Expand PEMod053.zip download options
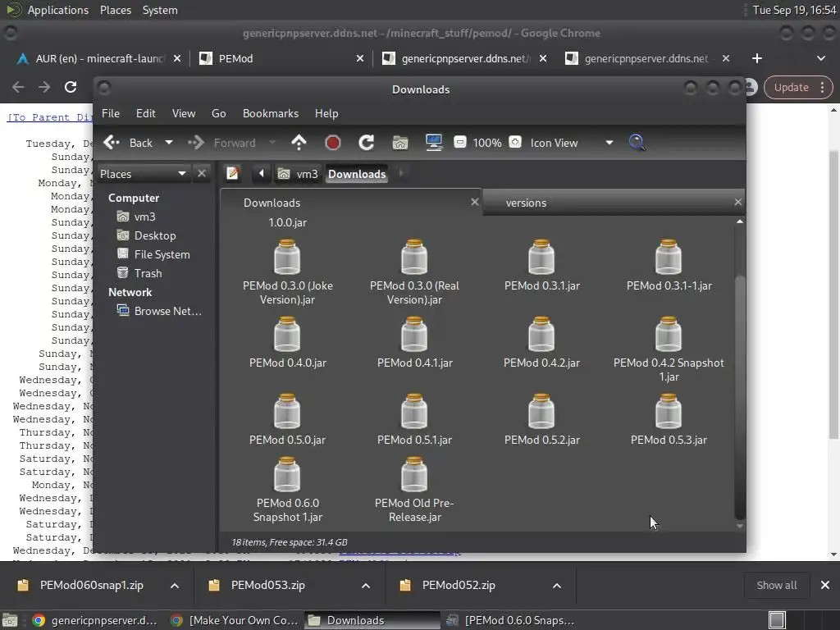Image resolution: width=840 pixels, height=630 pixels. (x=366, y=586)
